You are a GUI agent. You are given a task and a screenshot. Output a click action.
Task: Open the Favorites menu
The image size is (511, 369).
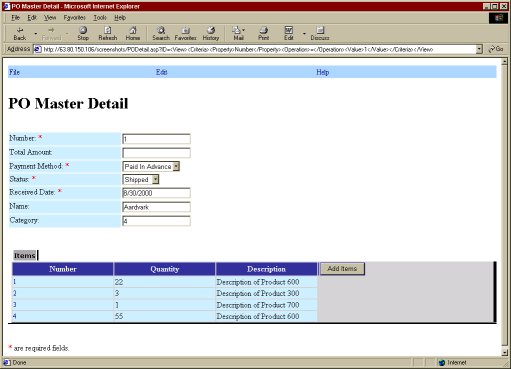(75, 18)
